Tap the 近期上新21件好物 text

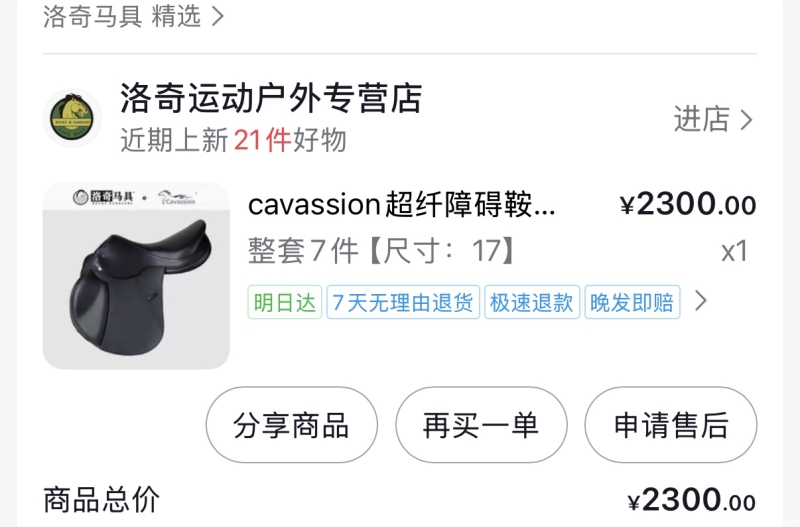(234, 140)
